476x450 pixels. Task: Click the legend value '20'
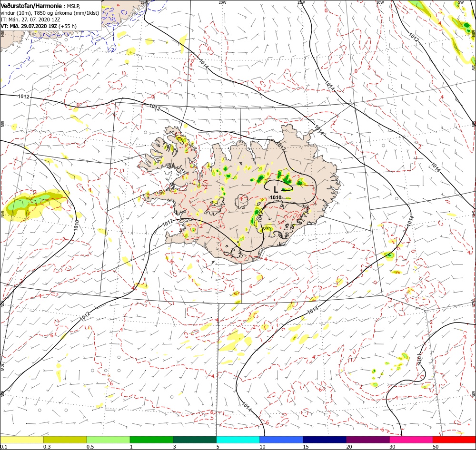point(349,447)
